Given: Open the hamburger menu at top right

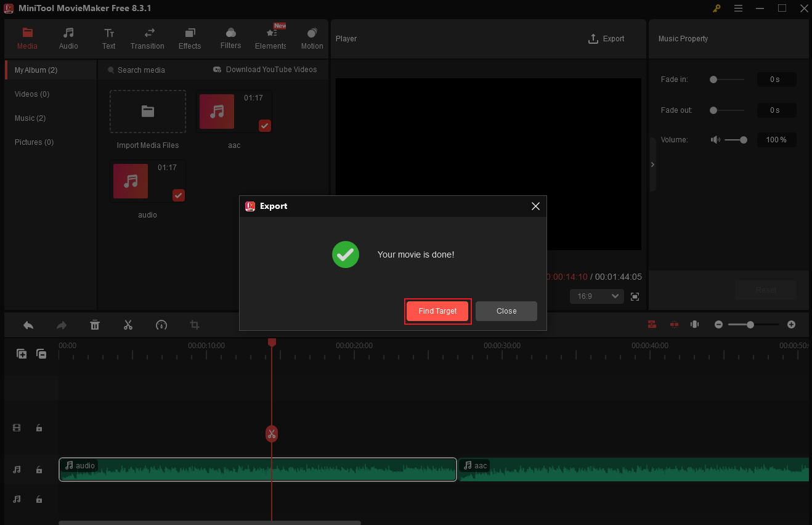Looking at the screenshot, I should (x=738, y=9).
